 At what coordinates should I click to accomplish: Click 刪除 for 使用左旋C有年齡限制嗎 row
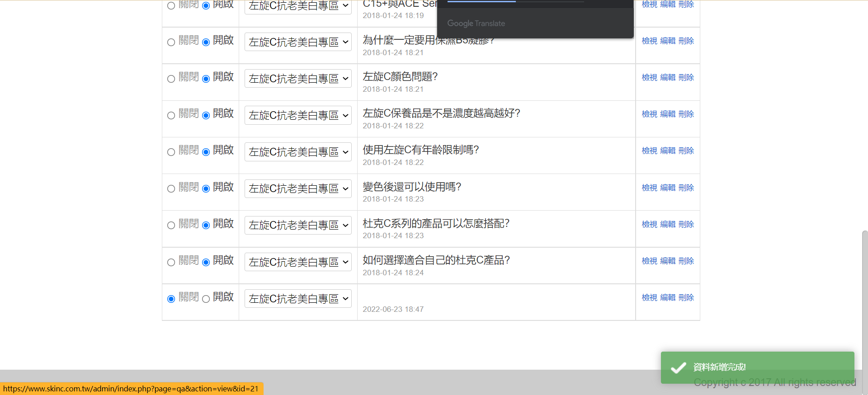[x=686, y=151]
